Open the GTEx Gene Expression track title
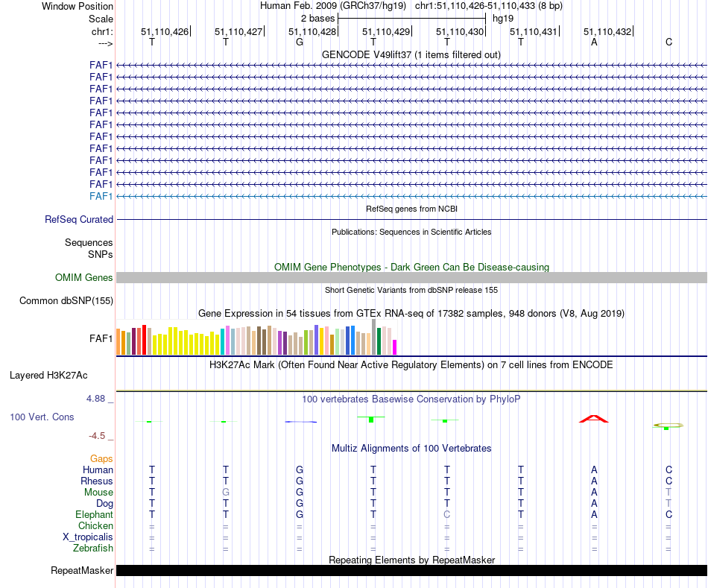This screenshot has height=588, width=708. point(411,314)
